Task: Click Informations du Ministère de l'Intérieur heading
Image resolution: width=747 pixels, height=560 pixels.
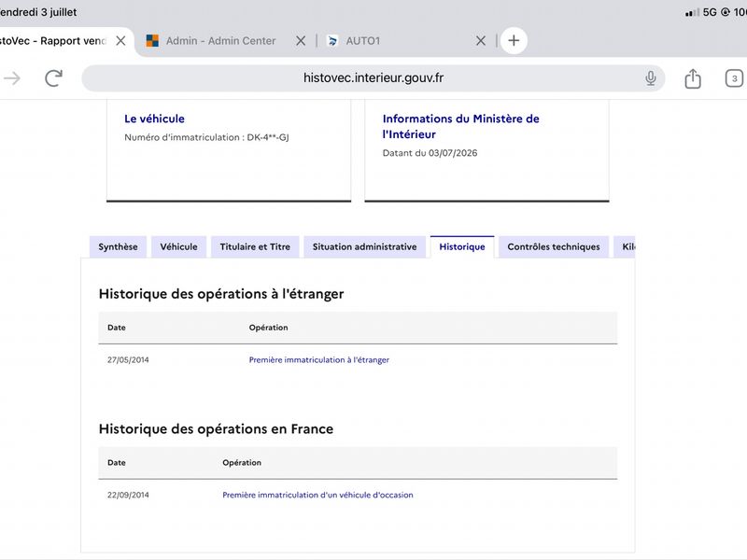Action: coord(460,126)
